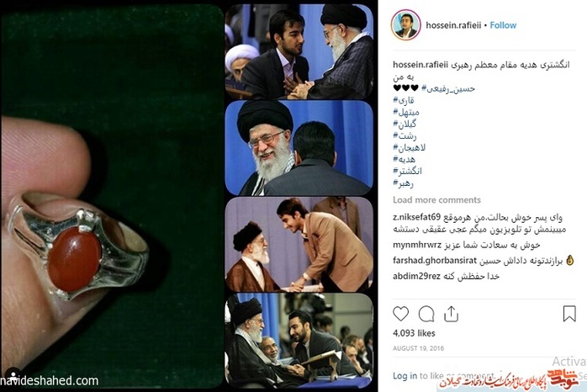Open commenter mynmhrwrz's profile
This screenshot has width=587, height=392.
point(417,245)
